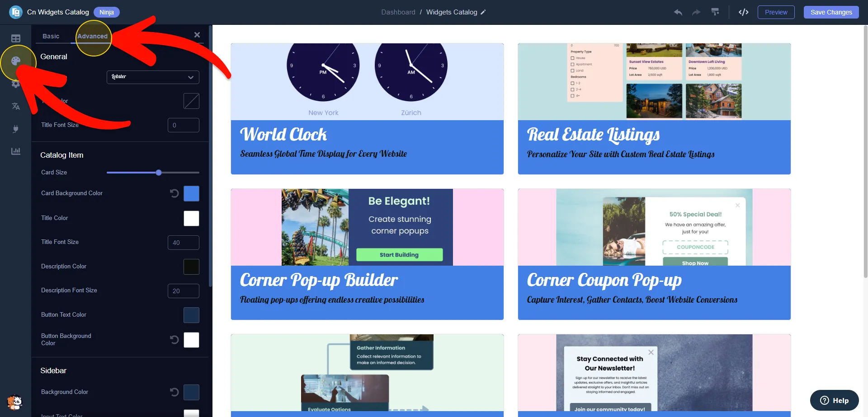The image size is (868, 417).
Task: Reset the Sidebar Background Color
Action: [175, 392]
